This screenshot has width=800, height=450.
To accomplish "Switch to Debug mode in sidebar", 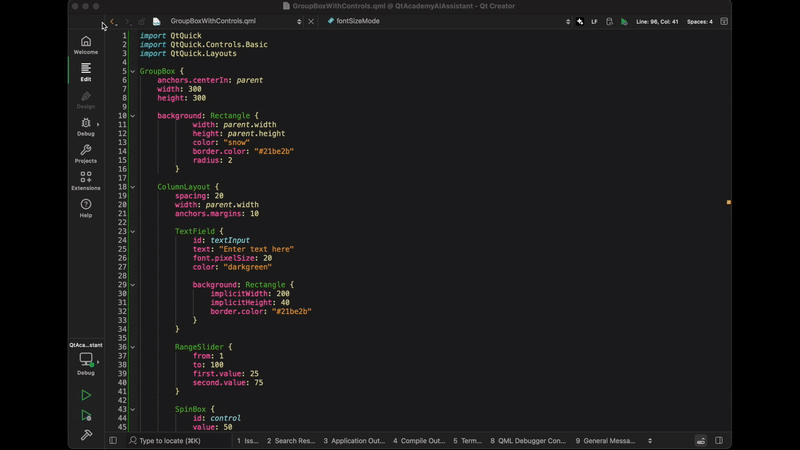I will (85, 127).
